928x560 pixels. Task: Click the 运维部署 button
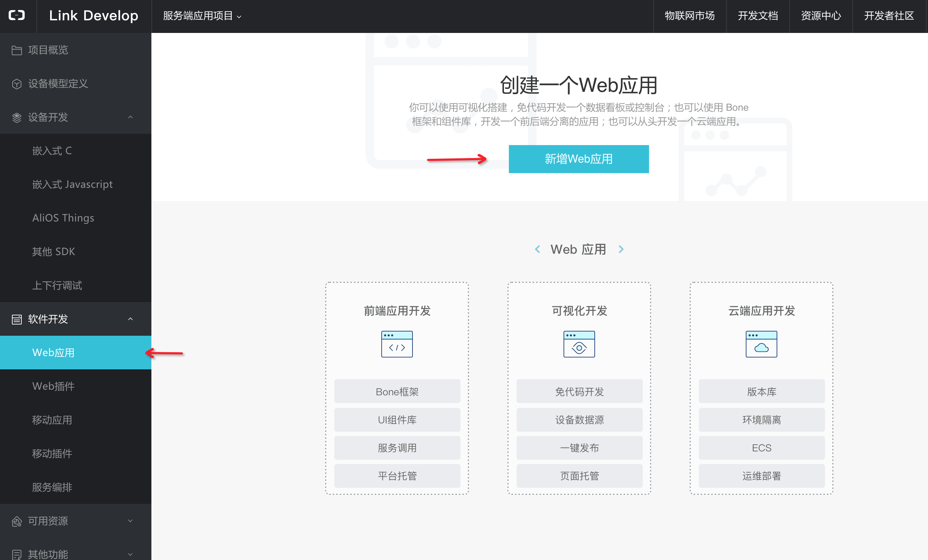tap(762, 476)
